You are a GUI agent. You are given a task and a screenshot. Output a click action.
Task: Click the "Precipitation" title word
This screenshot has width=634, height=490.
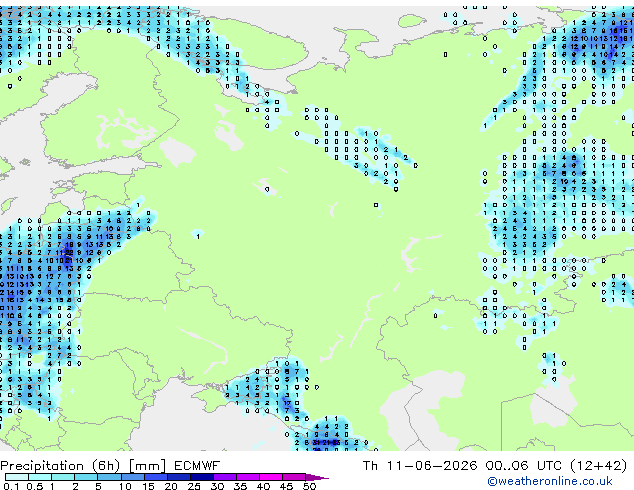[42, 466]
